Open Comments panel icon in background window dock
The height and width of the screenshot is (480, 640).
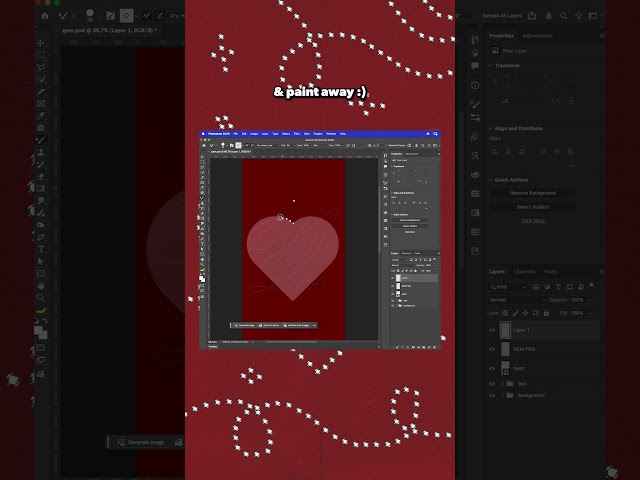pos(475,66)
